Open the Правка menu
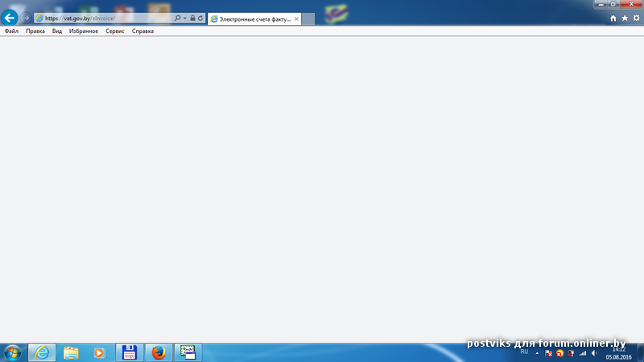 [35, 31]
